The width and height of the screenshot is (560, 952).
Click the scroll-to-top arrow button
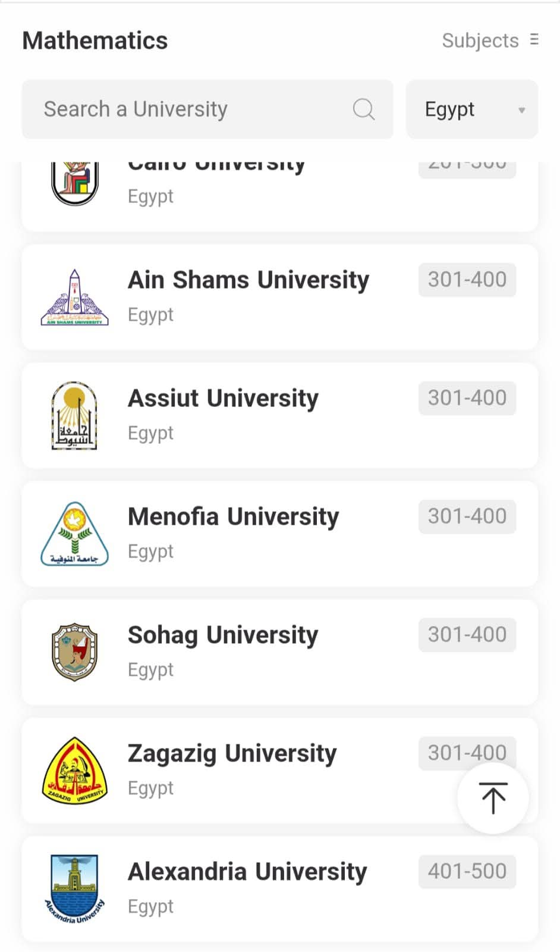(493, 798)
